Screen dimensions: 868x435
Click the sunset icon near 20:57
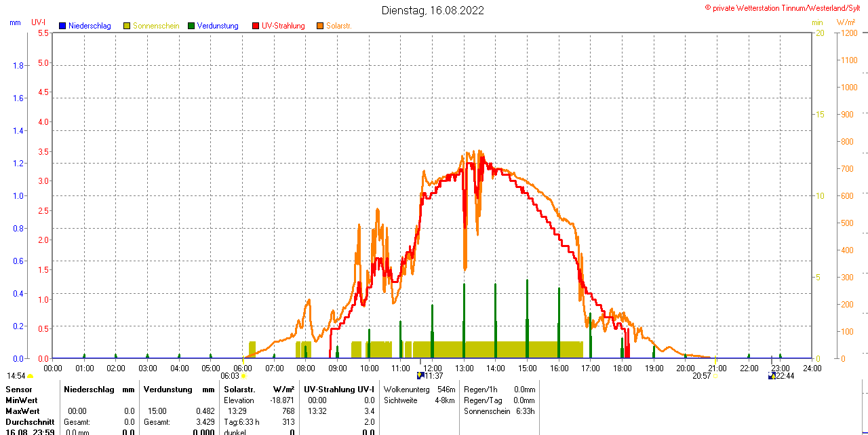(715, 376)
